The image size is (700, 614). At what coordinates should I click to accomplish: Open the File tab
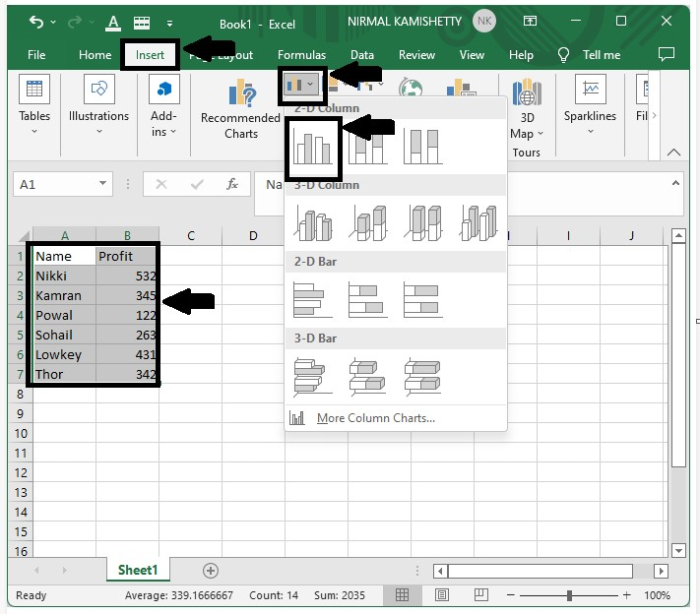click(36, 55)
